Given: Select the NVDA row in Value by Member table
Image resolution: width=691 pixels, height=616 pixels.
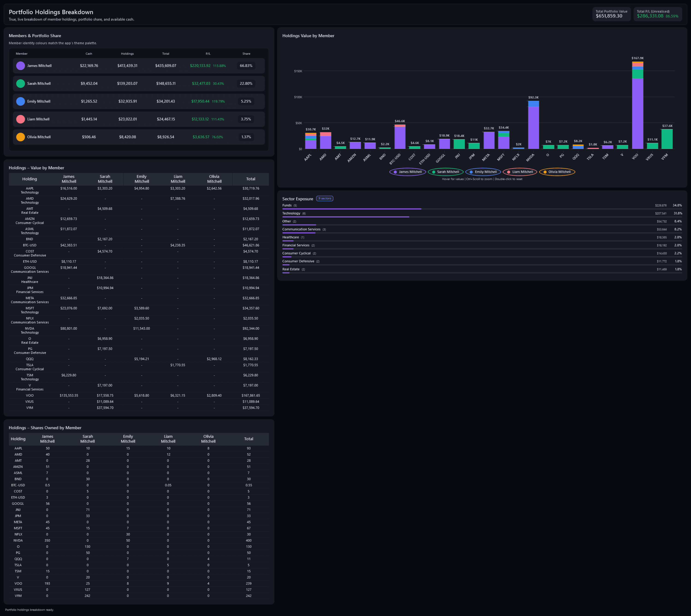Looking at the screenshot, I should pyautogui.click(x=139, y=330).
